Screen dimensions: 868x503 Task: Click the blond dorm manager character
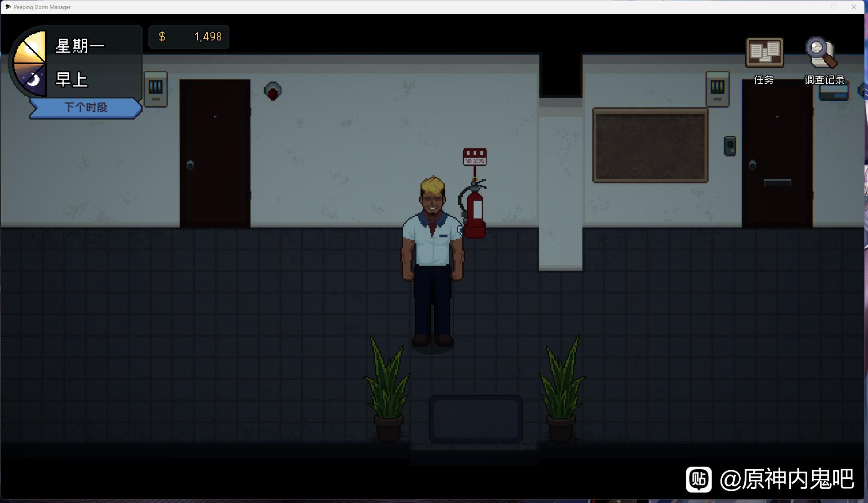pos(432,261)
